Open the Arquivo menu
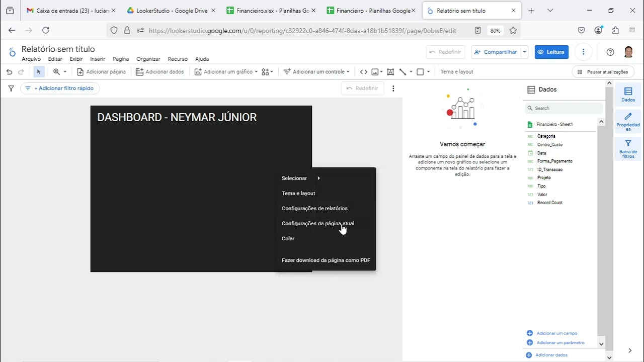This screenshot has width=644, height=362. click(x=31, y=59)
